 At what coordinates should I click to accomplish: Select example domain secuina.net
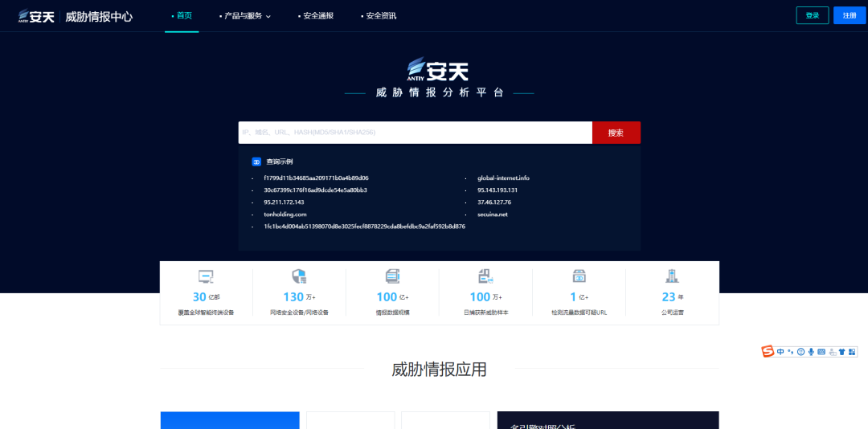coord(493,214)
